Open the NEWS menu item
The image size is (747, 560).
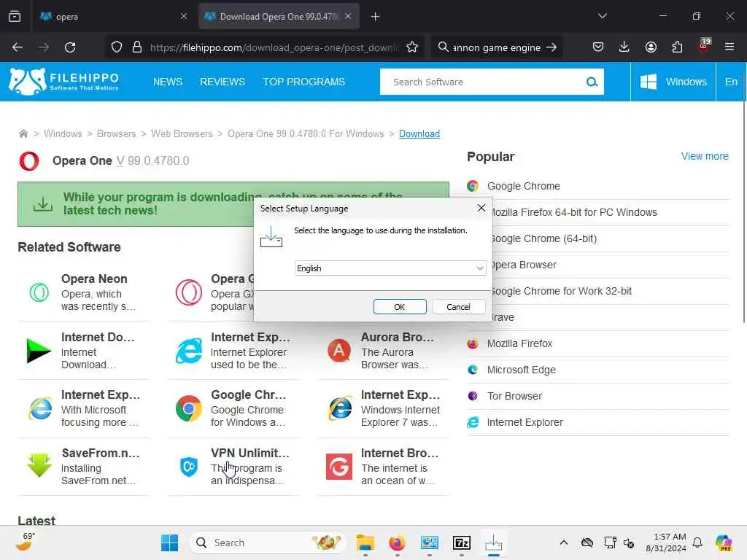(x=168, y=82)
